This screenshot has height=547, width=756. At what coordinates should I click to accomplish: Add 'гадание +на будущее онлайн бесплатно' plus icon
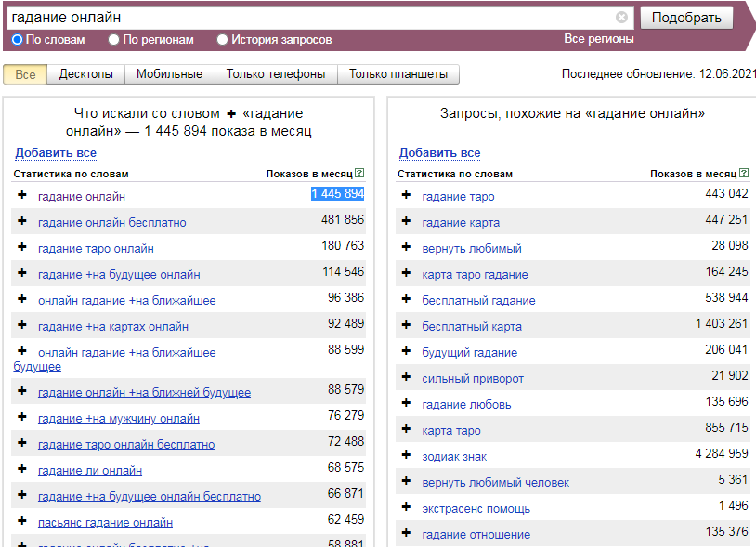[21, 495]
